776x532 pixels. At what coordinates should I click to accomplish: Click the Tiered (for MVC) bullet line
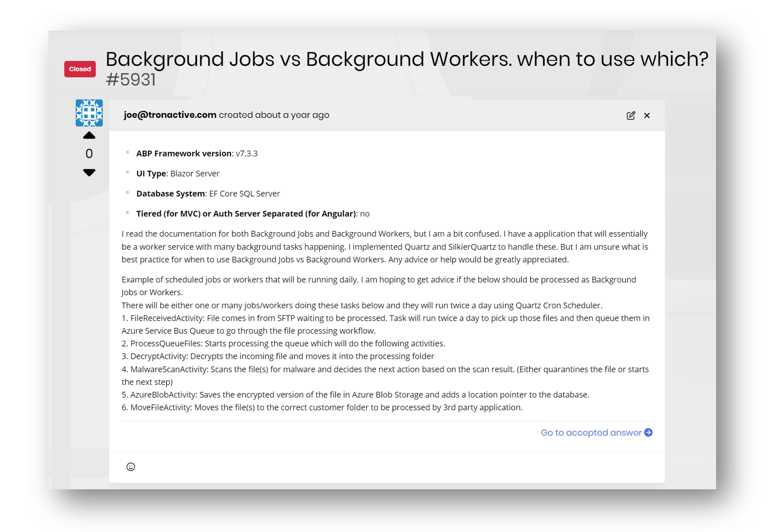pyautogui.click(x=253, y=214)
